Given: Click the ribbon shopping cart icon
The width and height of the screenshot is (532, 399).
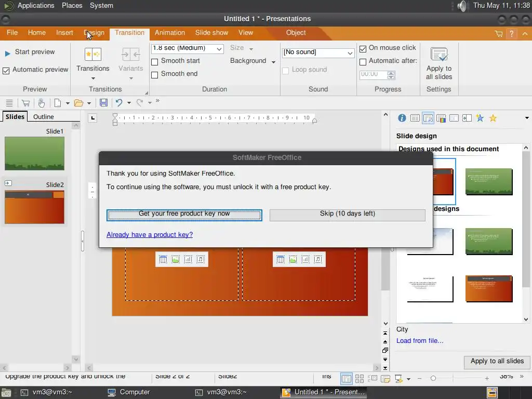Looking at the screenshot, I should [x=498, y=34].
